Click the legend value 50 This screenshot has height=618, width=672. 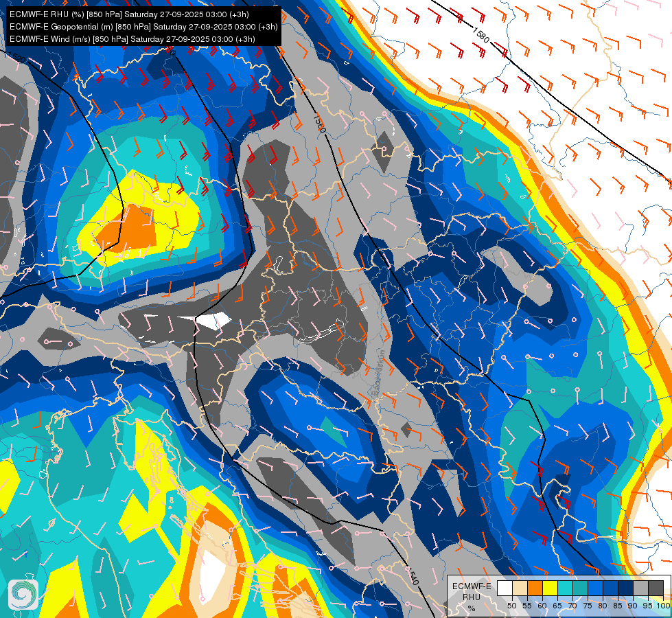[511, 606]
